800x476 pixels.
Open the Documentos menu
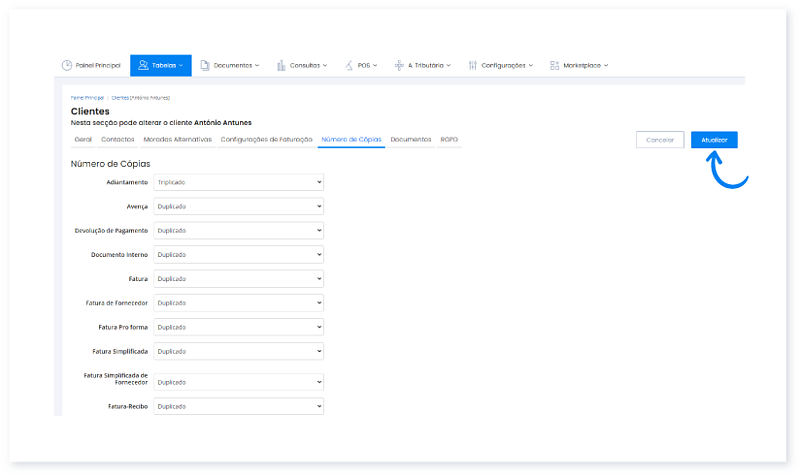[x=230, y=65]
